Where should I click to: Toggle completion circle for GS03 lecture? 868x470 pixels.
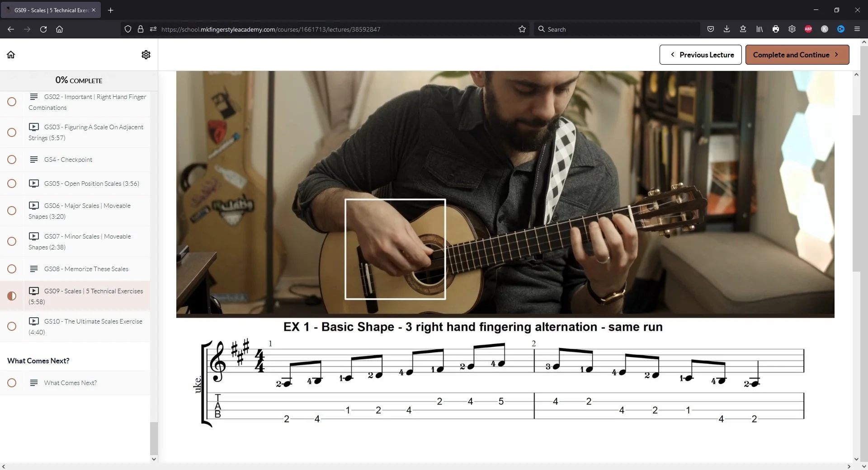12,132
